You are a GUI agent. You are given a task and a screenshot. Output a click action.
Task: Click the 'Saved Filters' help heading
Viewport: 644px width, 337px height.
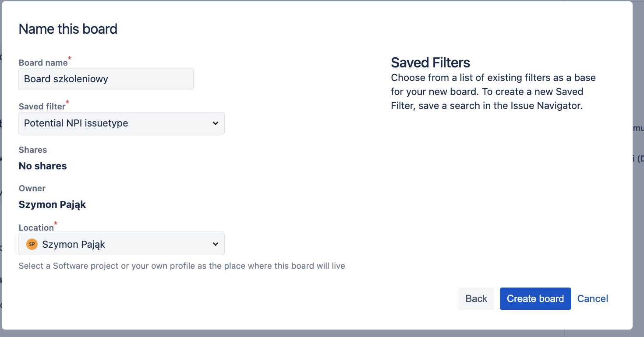click(430, 63)
